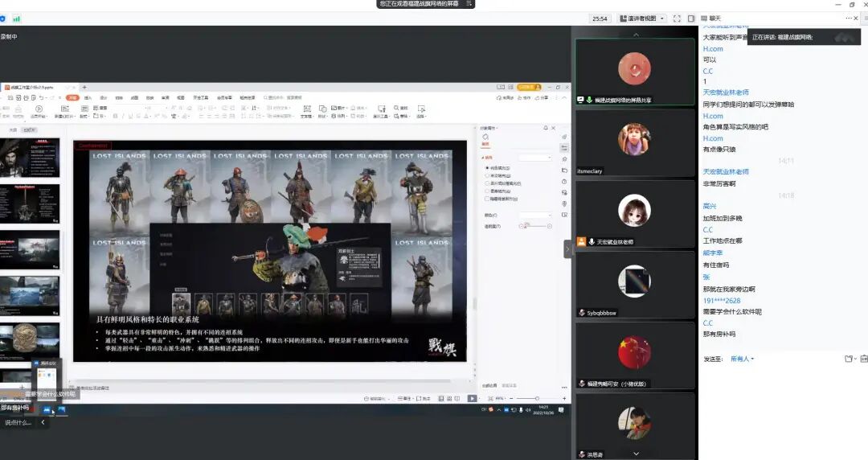The height and width of the screenshot is (460, 868).
Task: Click chat message 工作地点在哪
Action: point(723,240)
